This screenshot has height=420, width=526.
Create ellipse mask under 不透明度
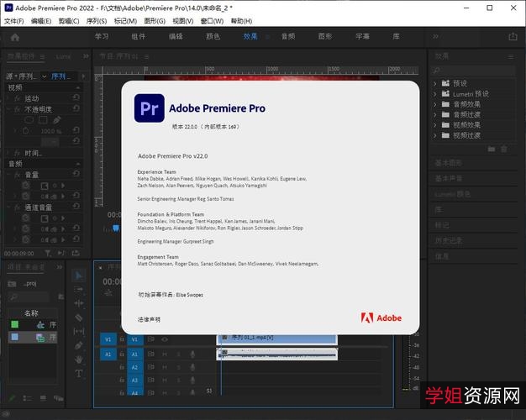[29, 120]
